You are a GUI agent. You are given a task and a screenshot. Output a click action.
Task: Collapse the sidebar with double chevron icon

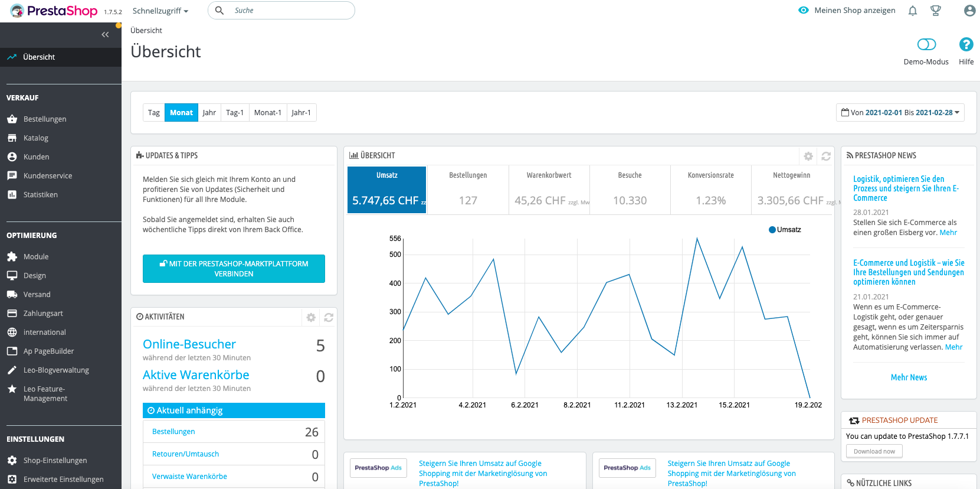pyautogui.click(x=105, y=35)
